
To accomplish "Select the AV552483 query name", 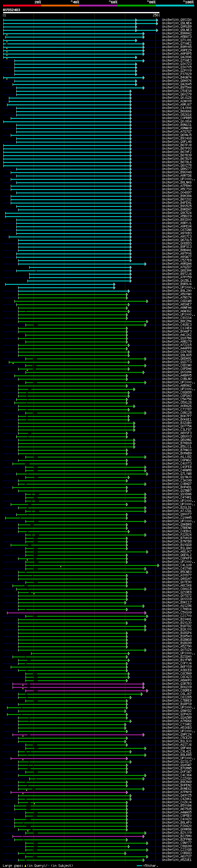I will (11, 10).
